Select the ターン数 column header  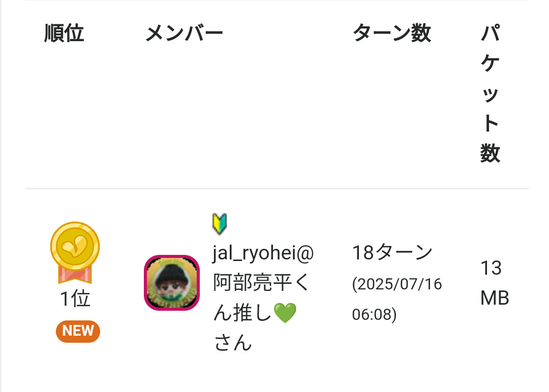[391, 34]
